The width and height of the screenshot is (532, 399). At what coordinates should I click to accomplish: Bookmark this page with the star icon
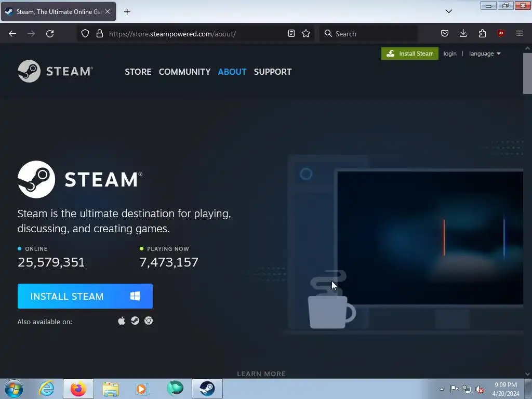(306, 33)
